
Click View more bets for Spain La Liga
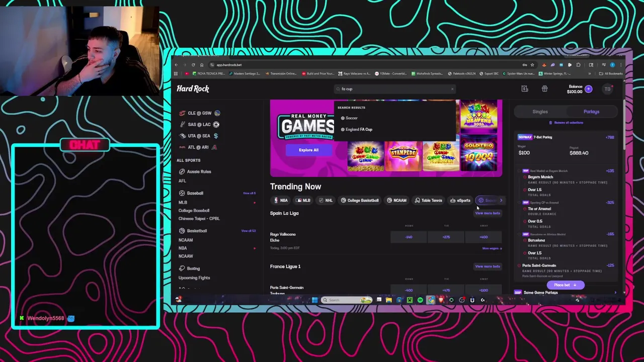pyautogui.click(x=488, y=213)
